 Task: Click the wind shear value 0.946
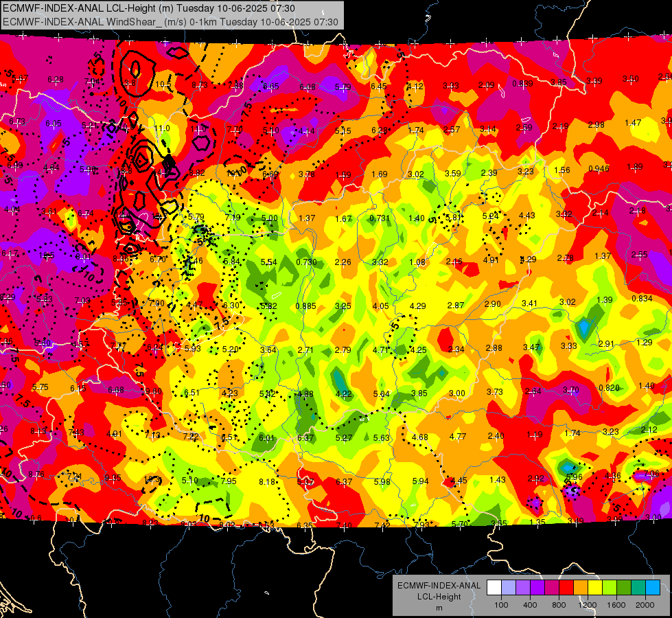coord(599,168)
